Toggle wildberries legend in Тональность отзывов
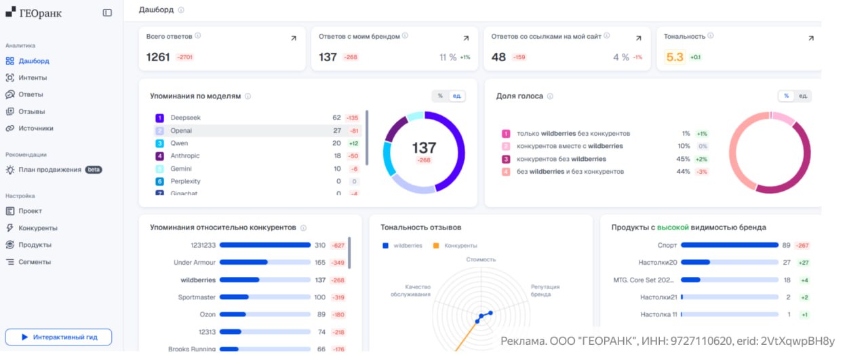868x355 pixels. 402,245
